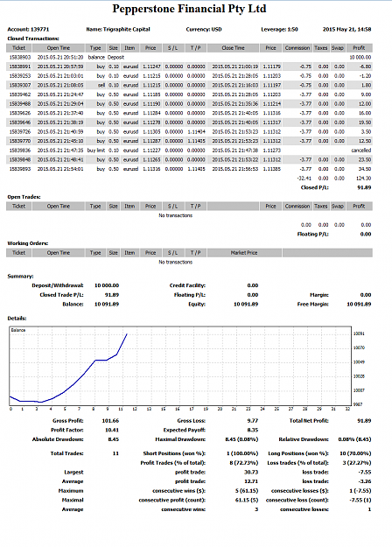Select ticket number 15839462

20,95
